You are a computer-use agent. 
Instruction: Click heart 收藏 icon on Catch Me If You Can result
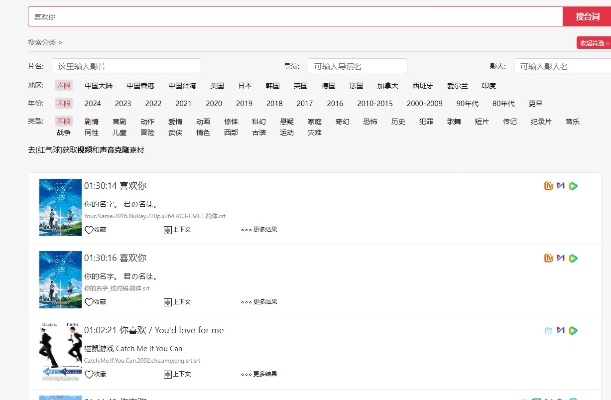click(x=88, y=374)
